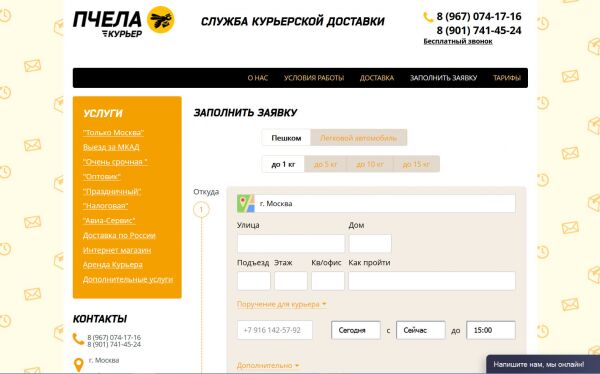Screen dimensions: 600x374
Task: Focus the Подъезд input field
Action: [254, 281]
